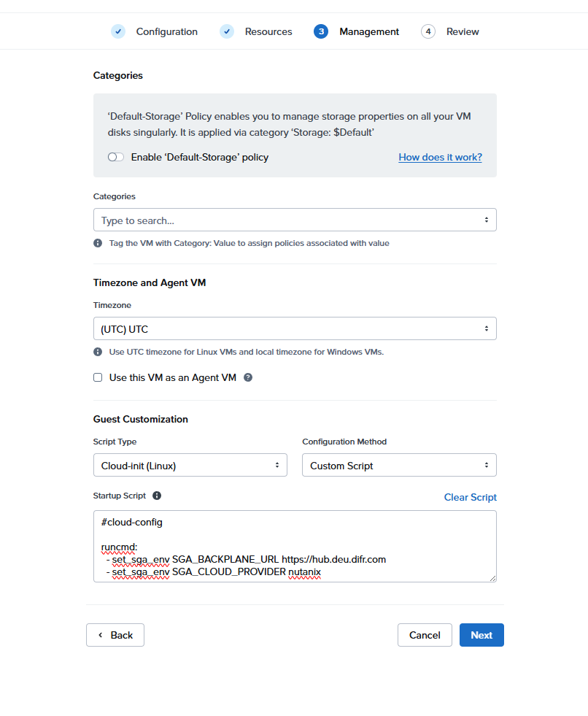Open the Configuration Method dropdown

click(399, 465)
